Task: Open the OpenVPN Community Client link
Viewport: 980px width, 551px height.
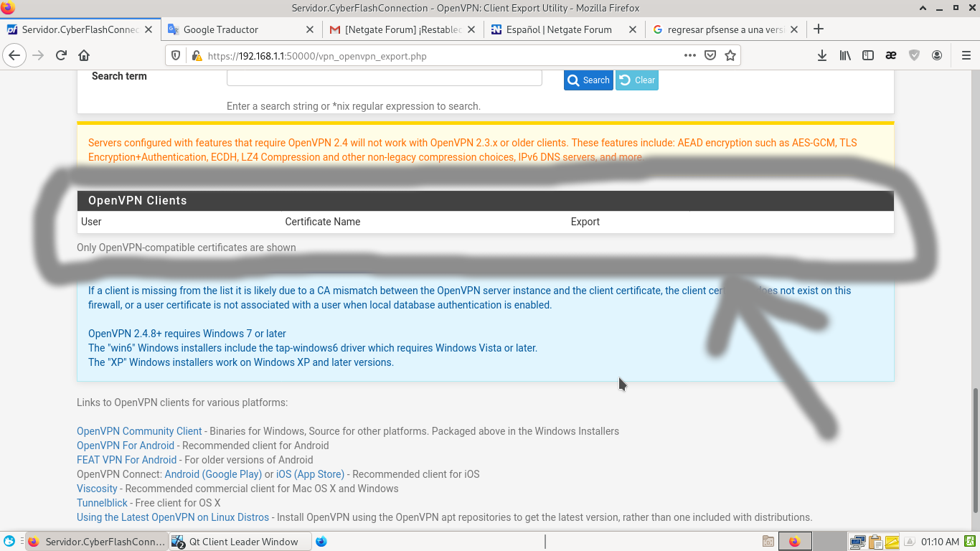Action: [139, 431]
